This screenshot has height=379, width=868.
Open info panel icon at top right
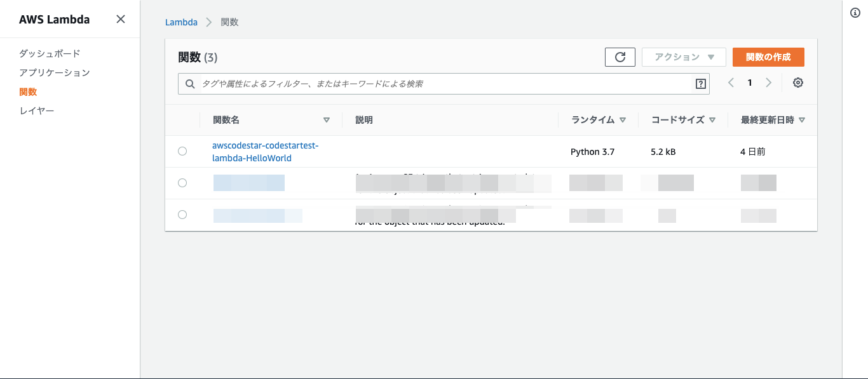855,13
